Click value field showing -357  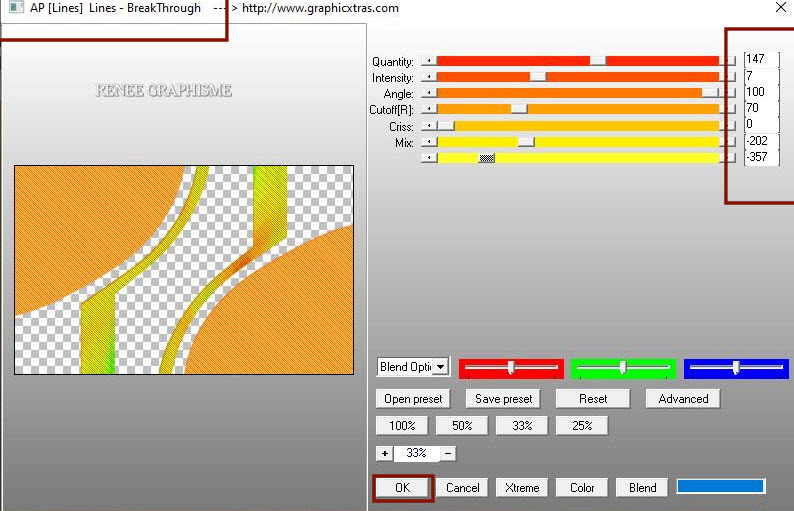pyautogui.click(x=761, y=157)
